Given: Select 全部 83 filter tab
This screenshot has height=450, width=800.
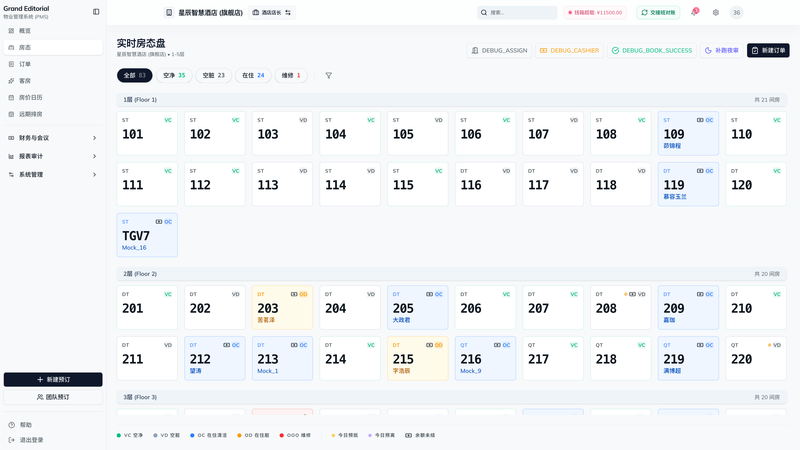Looking at the screenshot, I should tap(135, 76).
